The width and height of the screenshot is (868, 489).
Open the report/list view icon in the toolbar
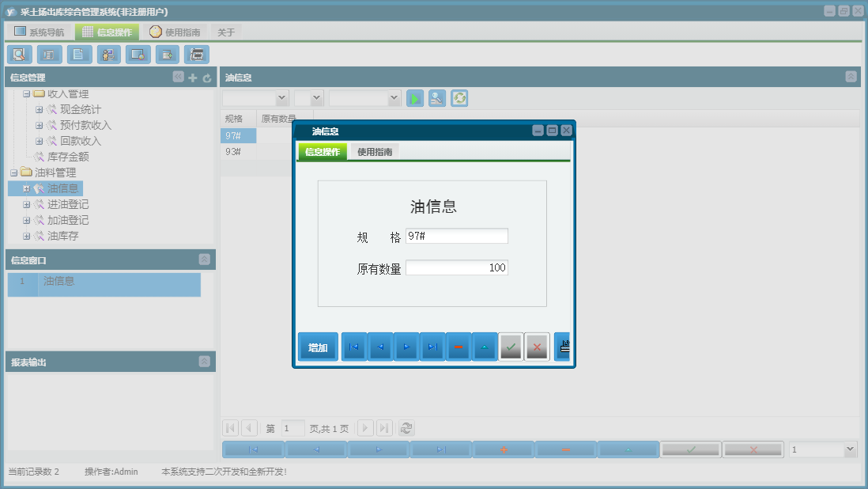click(48, 54)
